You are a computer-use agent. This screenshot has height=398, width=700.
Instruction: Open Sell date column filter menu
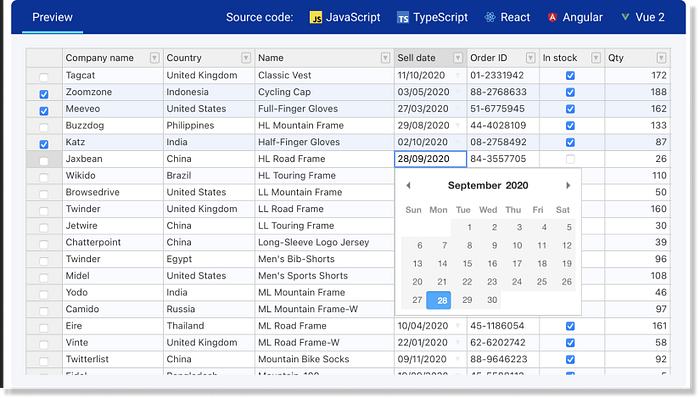(458, 58)
